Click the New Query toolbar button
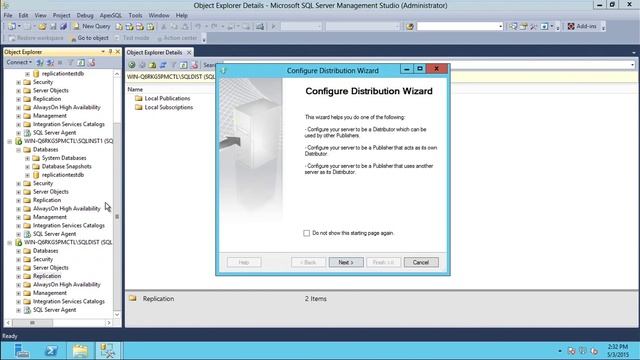Screen dimensions: 640x360 [x=91, y=26]
